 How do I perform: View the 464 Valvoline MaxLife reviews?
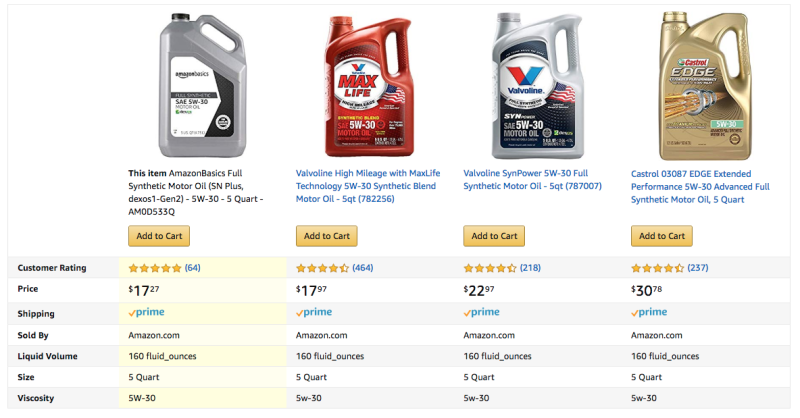(363, 268)
